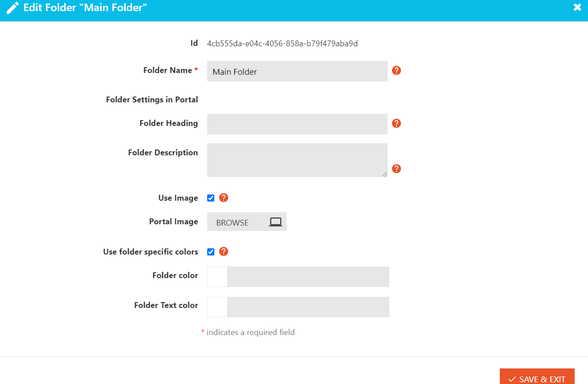The image size is (588, 384).
Task: Click inside the Folder Description textarea
Action: click(x=297, y=160)
